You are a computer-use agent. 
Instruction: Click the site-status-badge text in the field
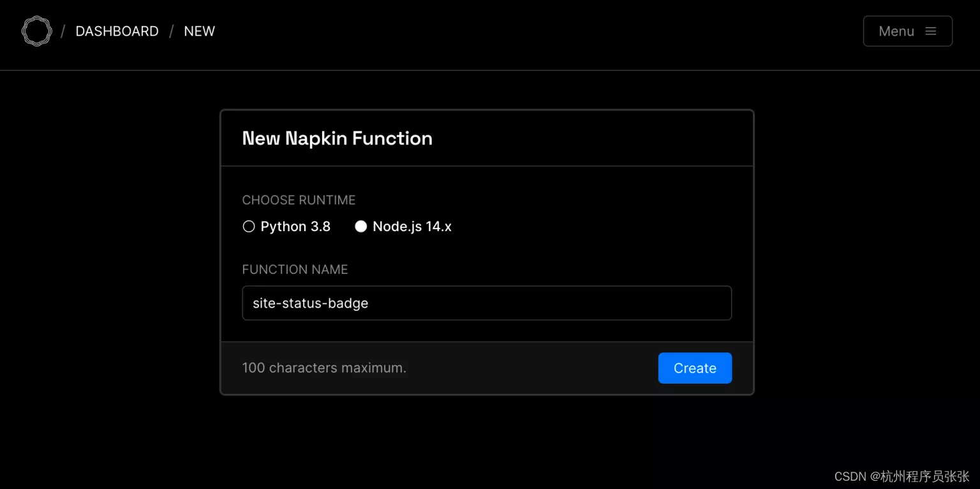pos(311,303)
